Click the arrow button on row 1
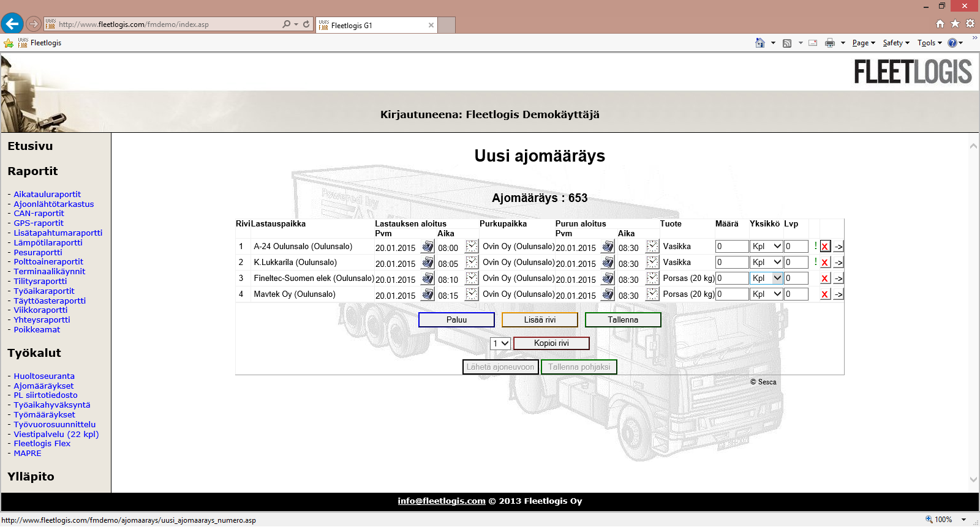Image resolution: width=980 pixels, height=527 pixels. point(839,247)
